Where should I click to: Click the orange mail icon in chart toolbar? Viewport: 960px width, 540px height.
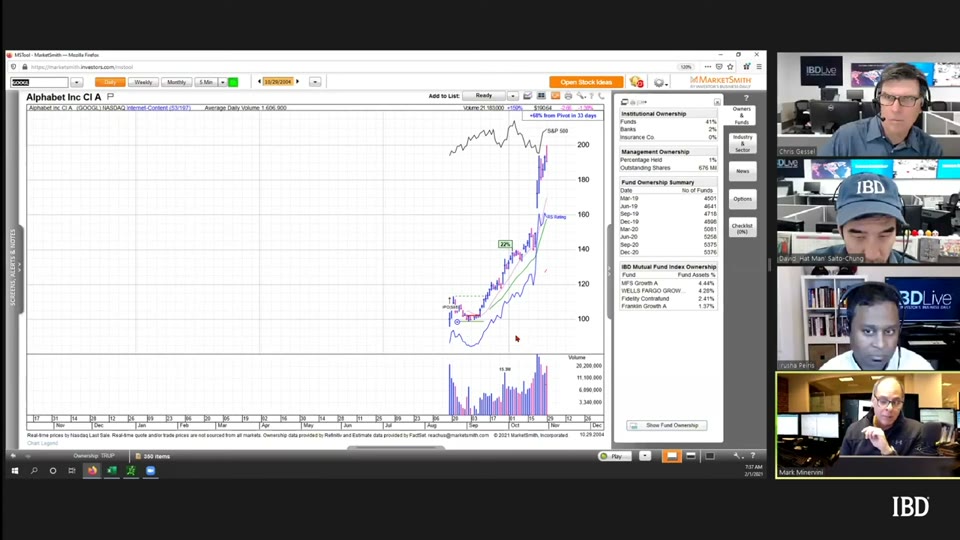pos(555,96)
